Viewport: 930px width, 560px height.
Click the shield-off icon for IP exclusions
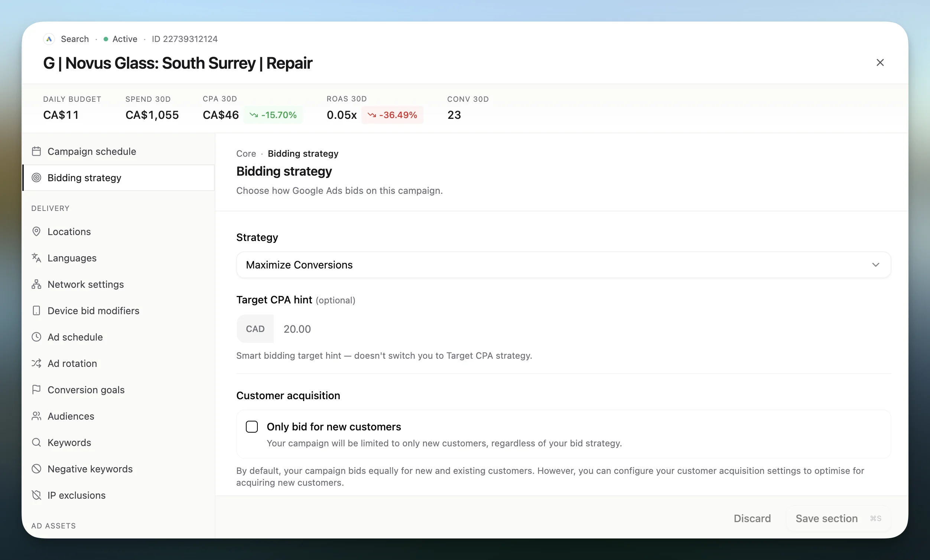point(36,495)
